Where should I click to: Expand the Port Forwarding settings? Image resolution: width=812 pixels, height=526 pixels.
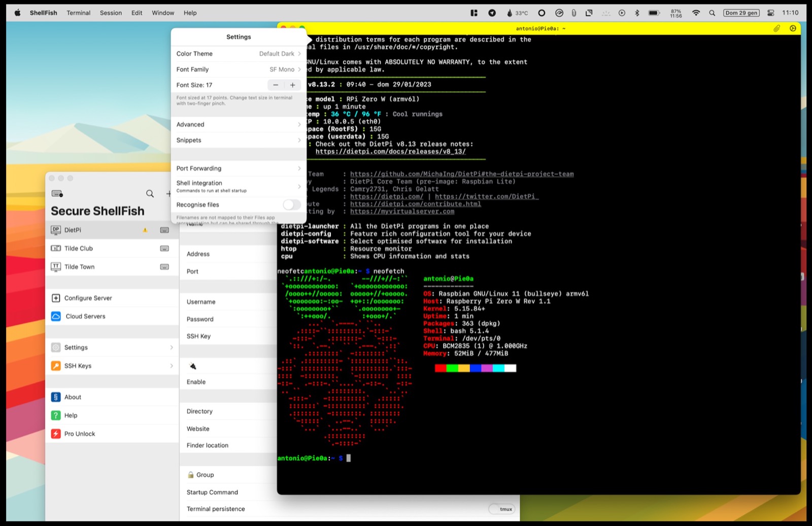click(239, 168)
